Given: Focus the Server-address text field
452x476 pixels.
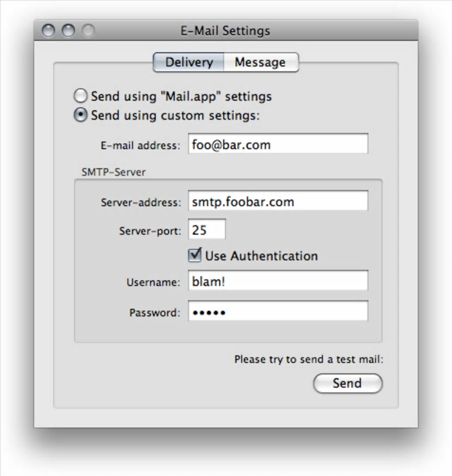Looking at the screenshot, I should point(278,201).
